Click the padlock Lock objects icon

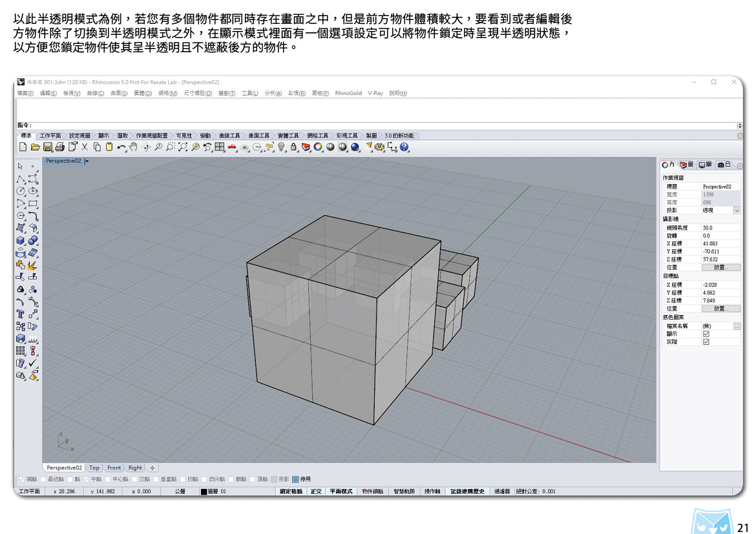click(x=293, y=147)
